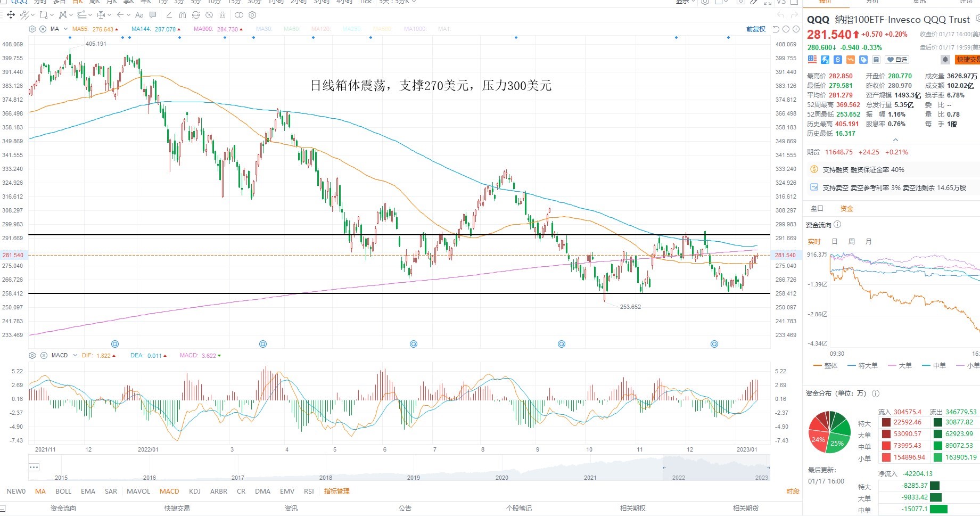Open MA indicator settings gear

point(32,29)
